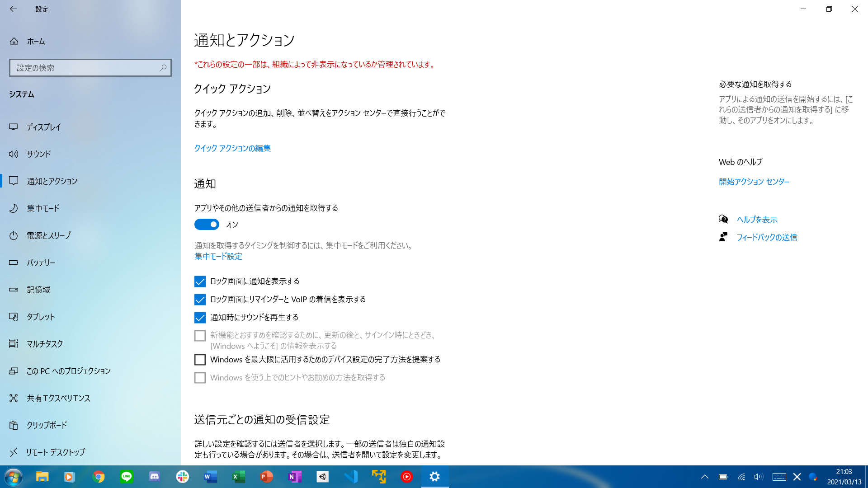The image size is (868, 488).
Task: Launch Google Chrome from taskbar
Action: coord(99,477)
